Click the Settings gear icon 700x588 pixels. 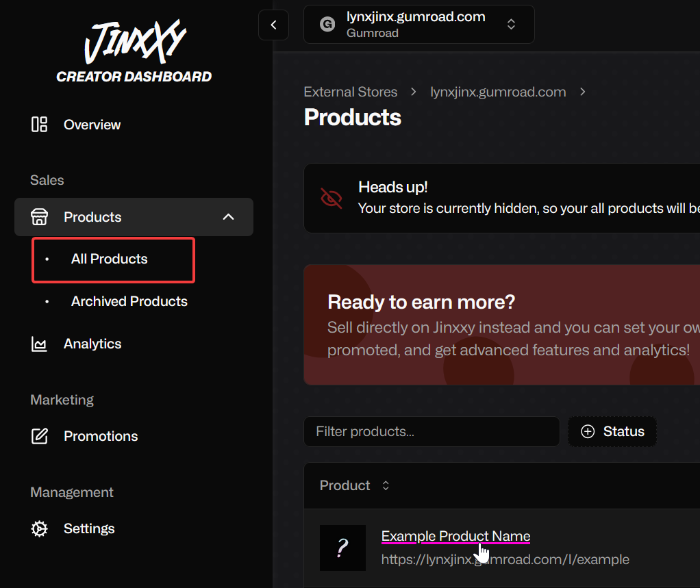[39, 528]
